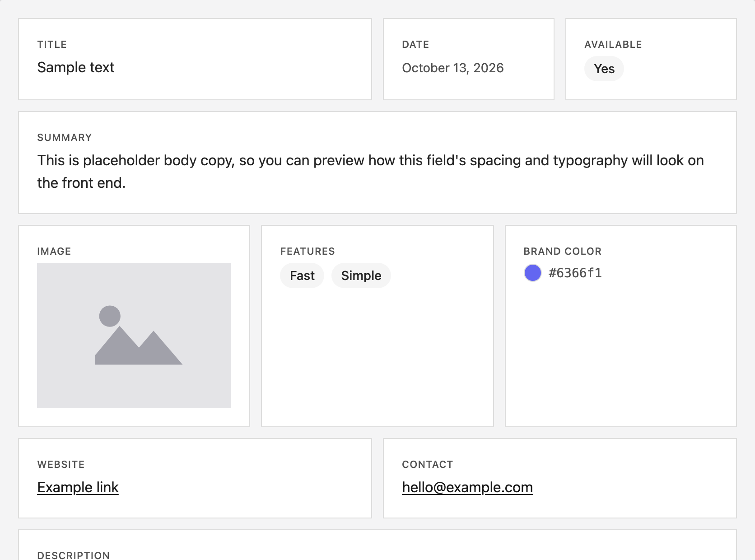Click the Fast feature tag
Screen dimensions: 755x560
point(302,275)
